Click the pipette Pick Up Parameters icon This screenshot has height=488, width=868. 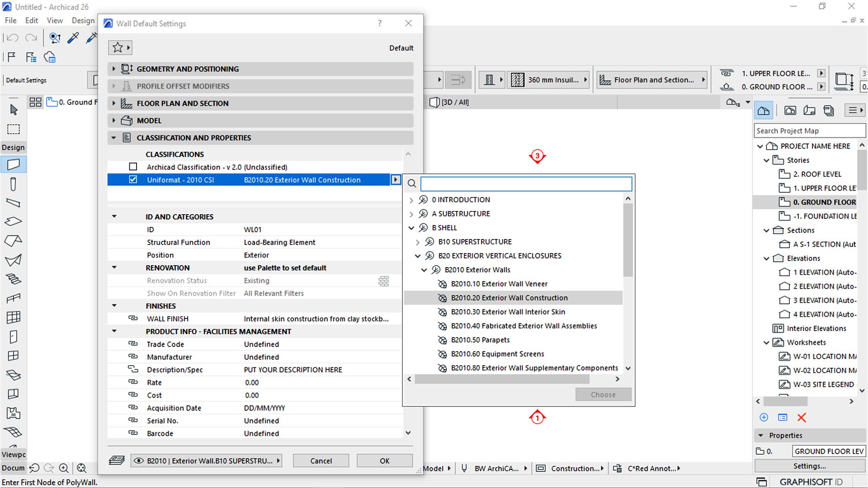(73, 38)
